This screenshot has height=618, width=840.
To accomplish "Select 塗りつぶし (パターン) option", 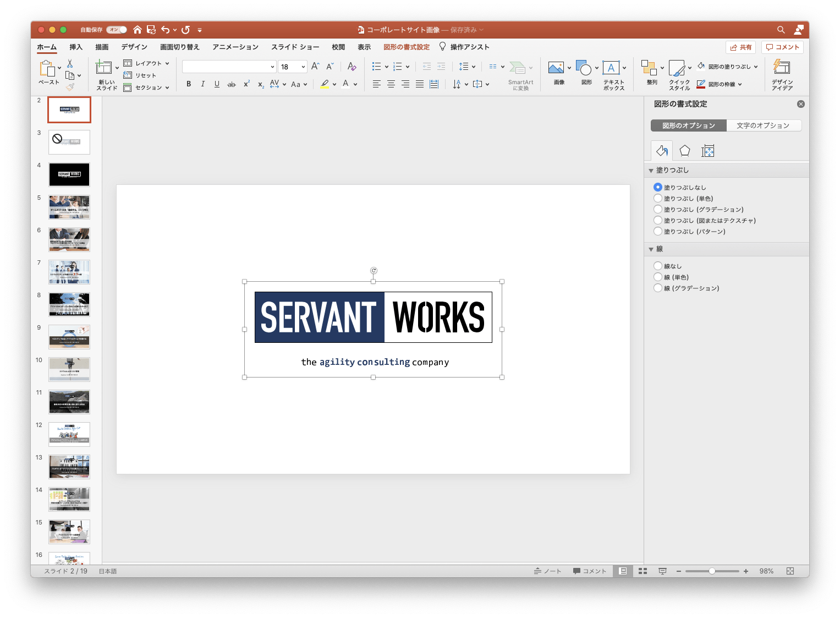I will coord(658,231).
